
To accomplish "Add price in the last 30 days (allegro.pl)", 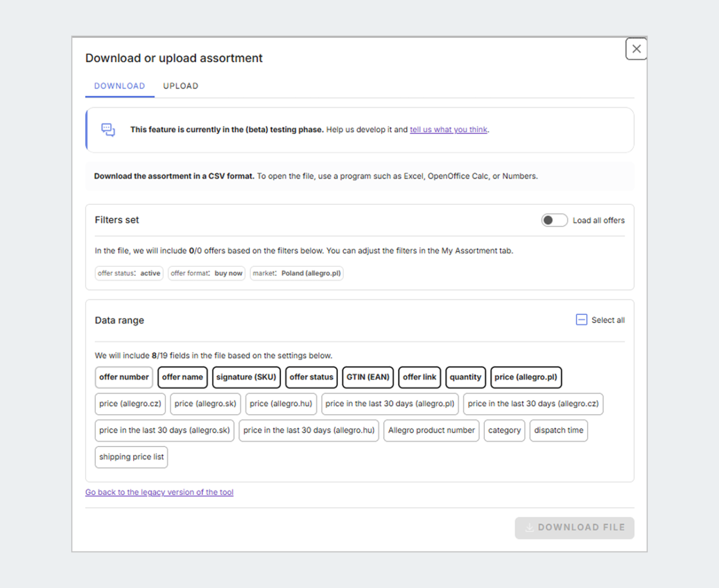I will pyautogui.click(x=390, y=404).
